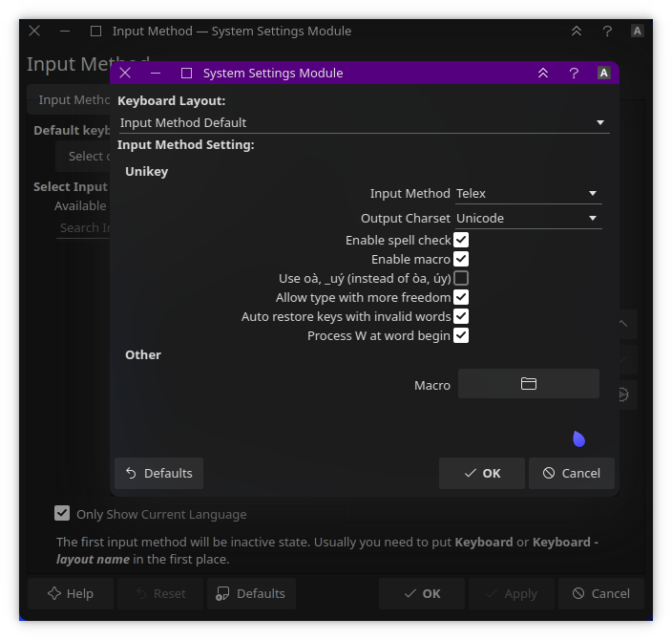Minimize the Input Method background window
This screenshot has height=640, width=672.
[65, 32]
